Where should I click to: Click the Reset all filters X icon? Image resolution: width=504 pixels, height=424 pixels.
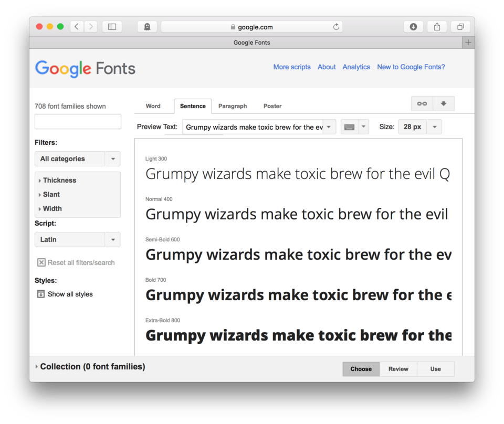click(41, 262)
